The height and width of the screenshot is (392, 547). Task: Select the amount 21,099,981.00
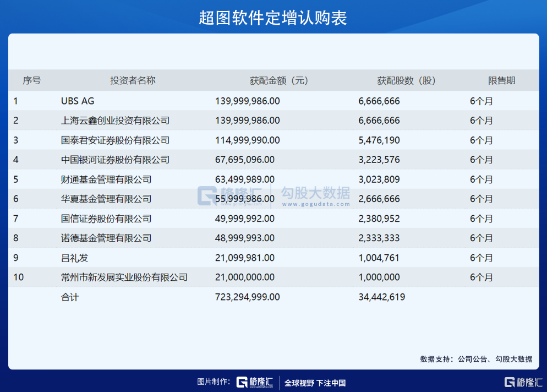pos(245,258)
